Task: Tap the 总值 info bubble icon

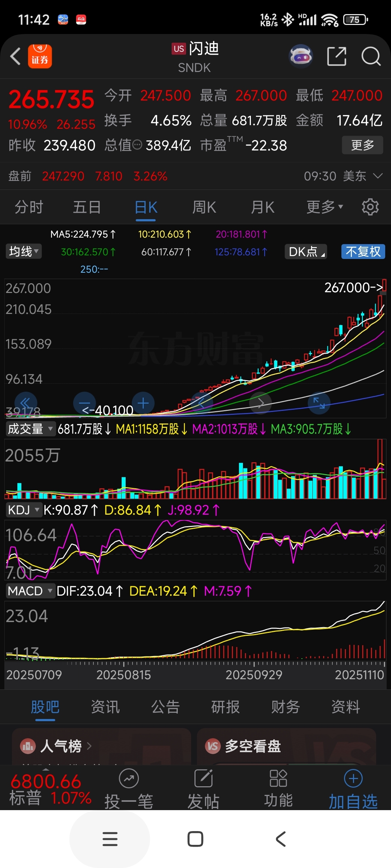Action: click(137, 145)
